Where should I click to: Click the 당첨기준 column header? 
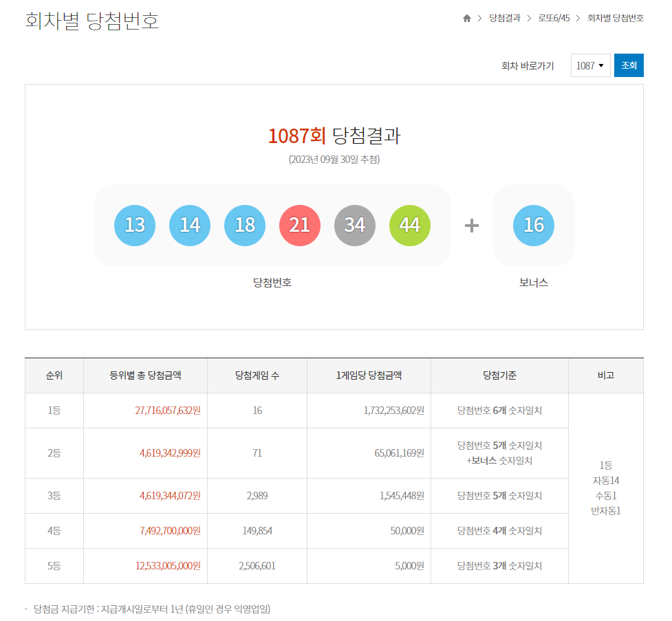point(499,375)
